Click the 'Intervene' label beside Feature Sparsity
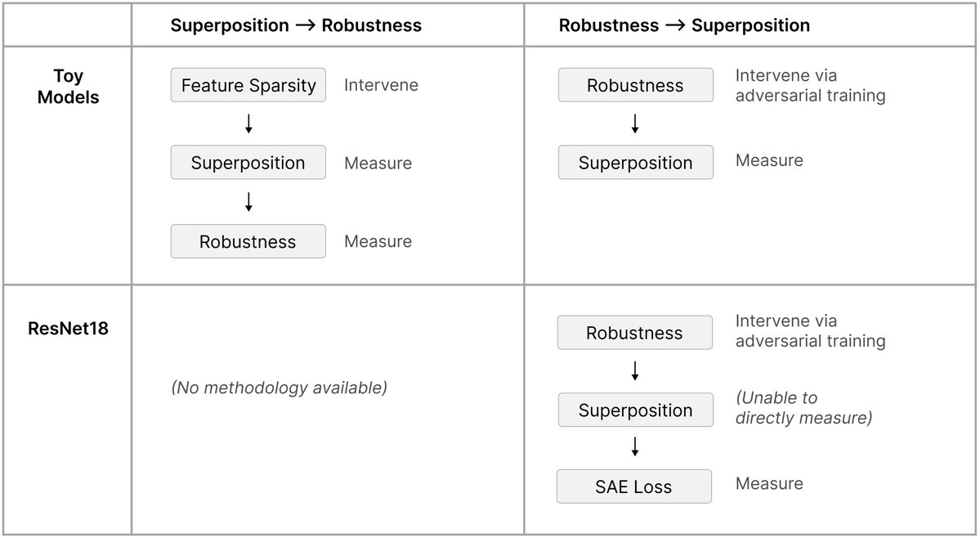980x538 pixels. (x=381, y=85)
